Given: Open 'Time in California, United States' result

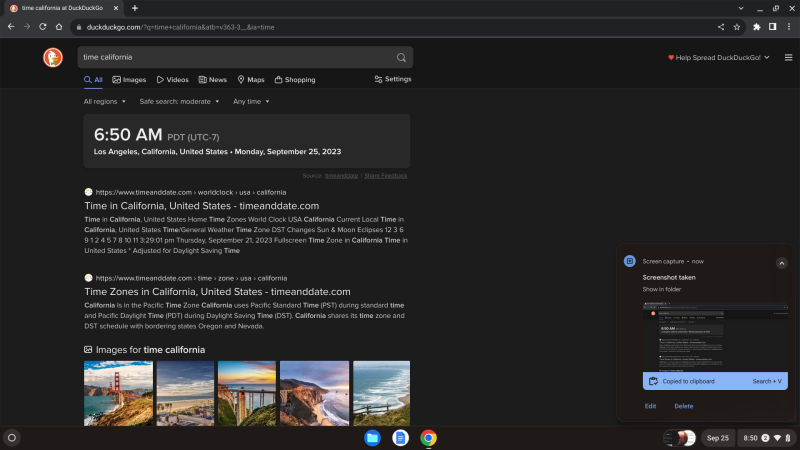Looking at the screenshot, I should click(201, 206).
